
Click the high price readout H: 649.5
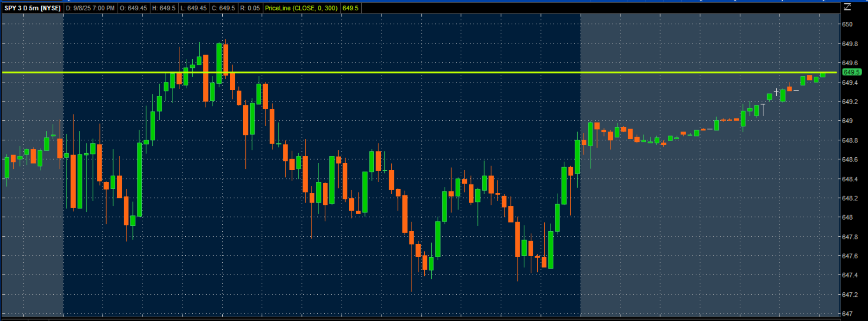[164, 8]
